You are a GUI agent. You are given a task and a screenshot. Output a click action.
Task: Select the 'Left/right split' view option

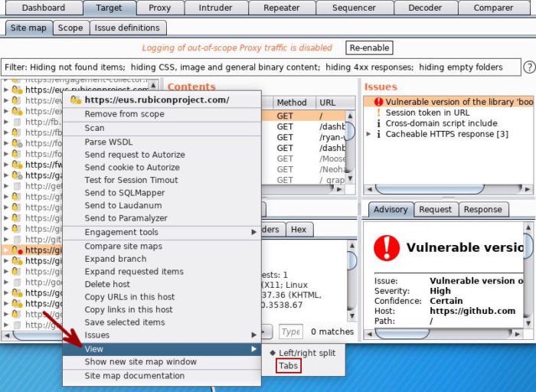[307, 353]
